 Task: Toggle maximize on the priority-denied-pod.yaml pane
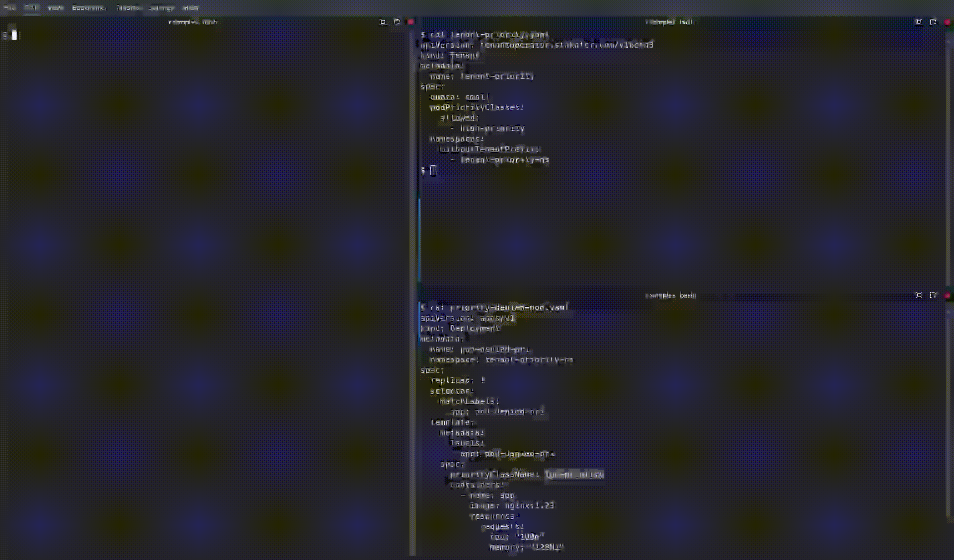coord(919,295)
